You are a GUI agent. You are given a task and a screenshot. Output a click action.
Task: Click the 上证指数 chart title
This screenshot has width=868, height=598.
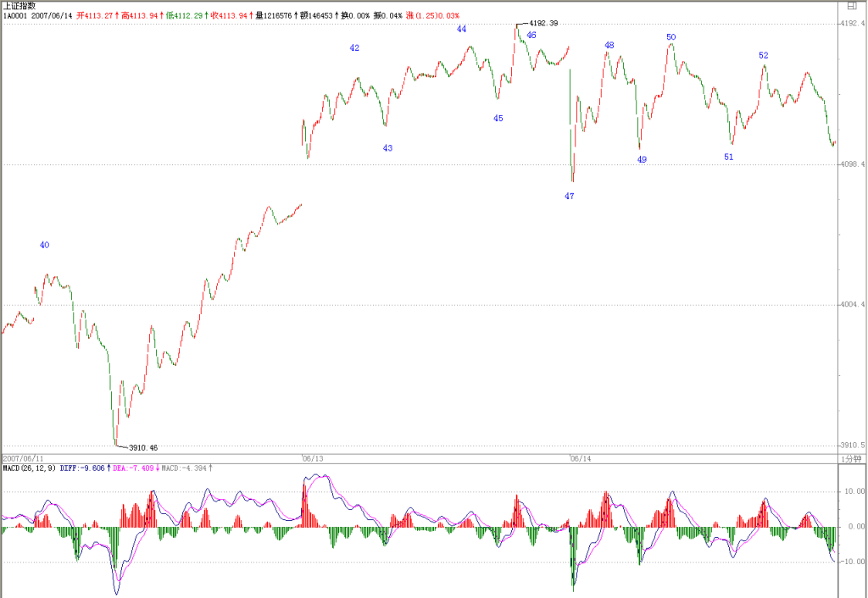19,6
